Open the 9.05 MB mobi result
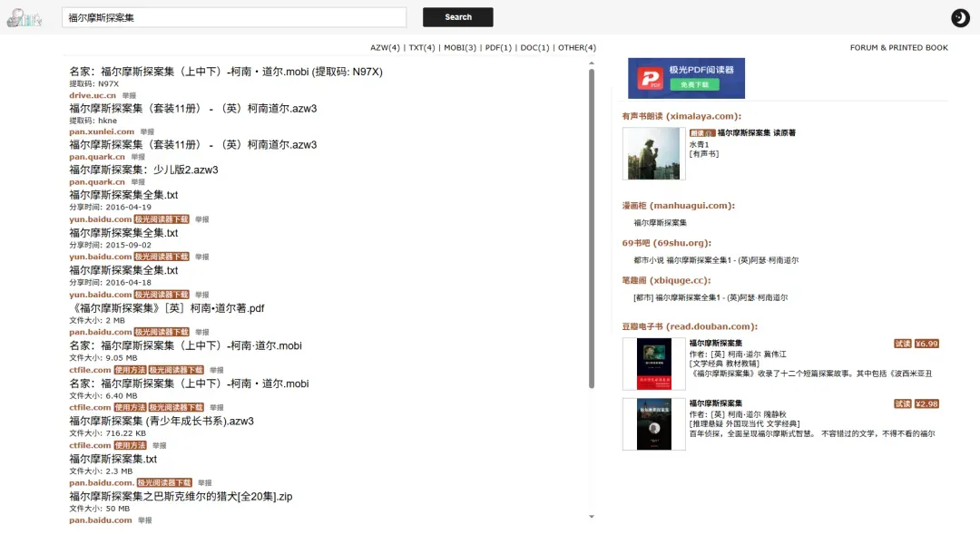Viewport: 980px width, 534px height. tap(186, 346)
